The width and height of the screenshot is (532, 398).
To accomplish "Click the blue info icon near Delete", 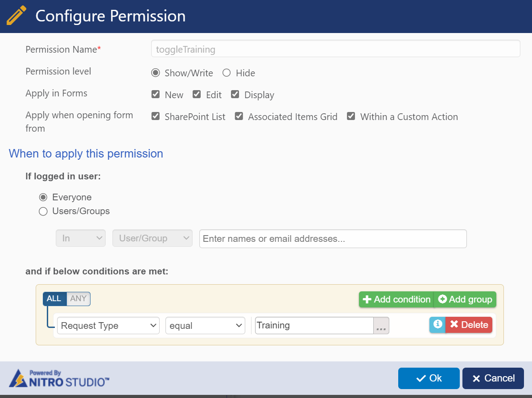I will [x=437, y=324].
